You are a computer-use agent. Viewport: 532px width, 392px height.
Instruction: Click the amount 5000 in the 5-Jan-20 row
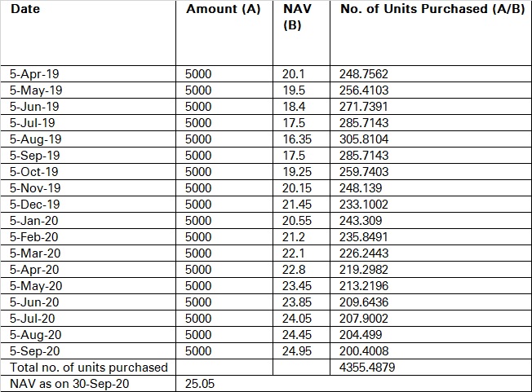click(198, 221)
